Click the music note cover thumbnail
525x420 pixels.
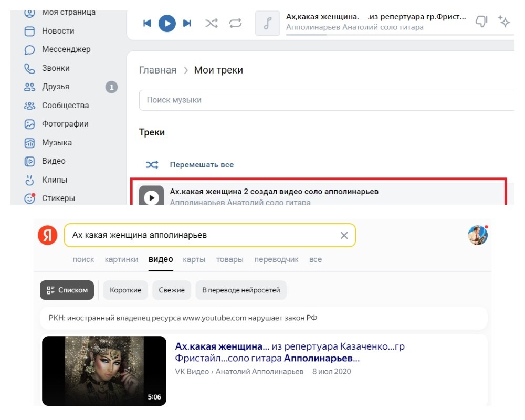(x=268, y=23)
